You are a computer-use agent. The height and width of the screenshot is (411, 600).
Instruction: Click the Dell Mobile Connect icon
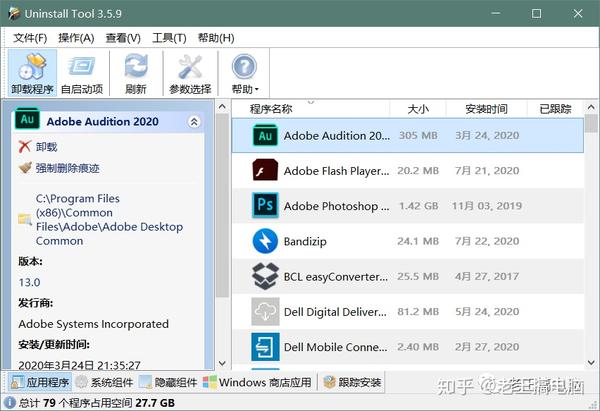click(265, 347)
